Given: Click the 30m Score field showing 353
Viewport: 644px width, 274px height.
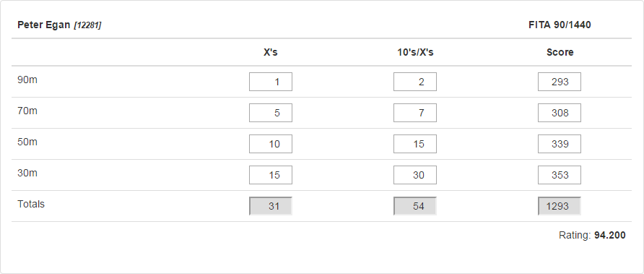Looking at the screenshot, I should pos(560,175).
